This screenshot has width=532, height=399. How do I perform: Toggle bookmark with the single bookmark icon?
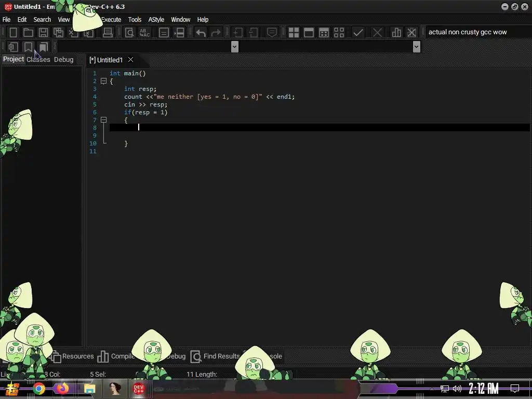click(28, 47)
